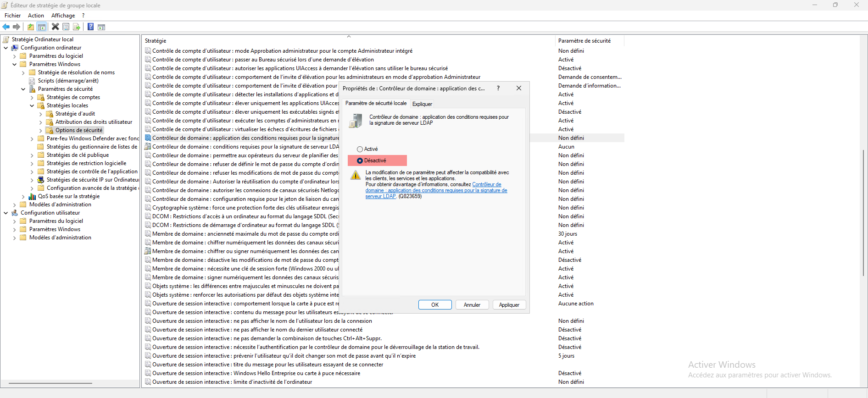Open the Action menu

pos(36,16)
